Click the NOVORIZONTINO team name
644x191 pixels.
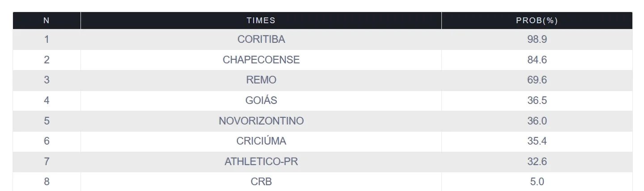[261, 121]
